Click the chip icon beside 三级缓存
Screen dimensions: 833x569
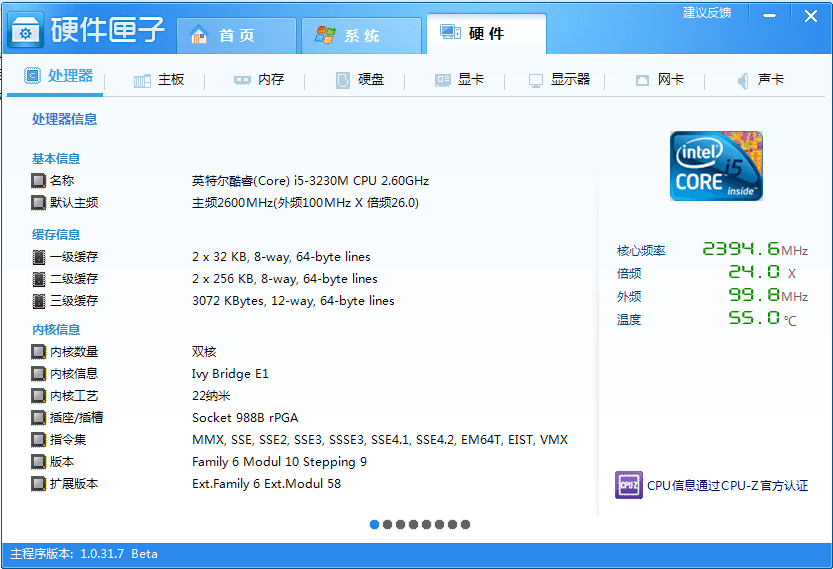tap(38, 300)
